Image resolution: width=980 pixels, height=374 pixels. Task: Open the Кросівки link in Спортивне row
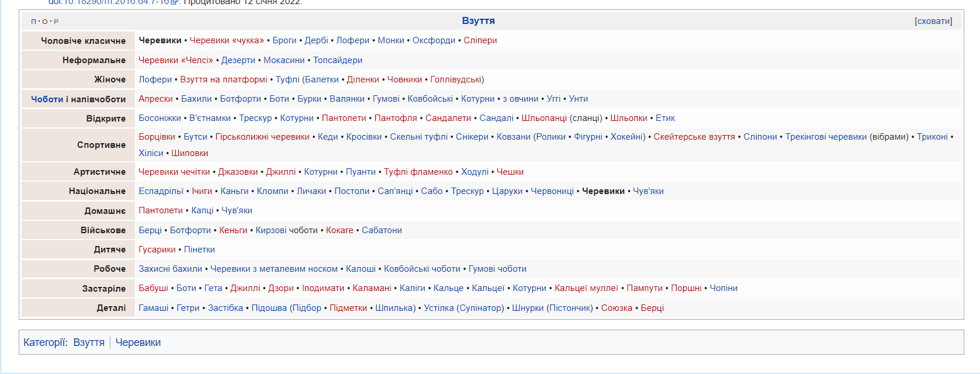pos(363,137)
